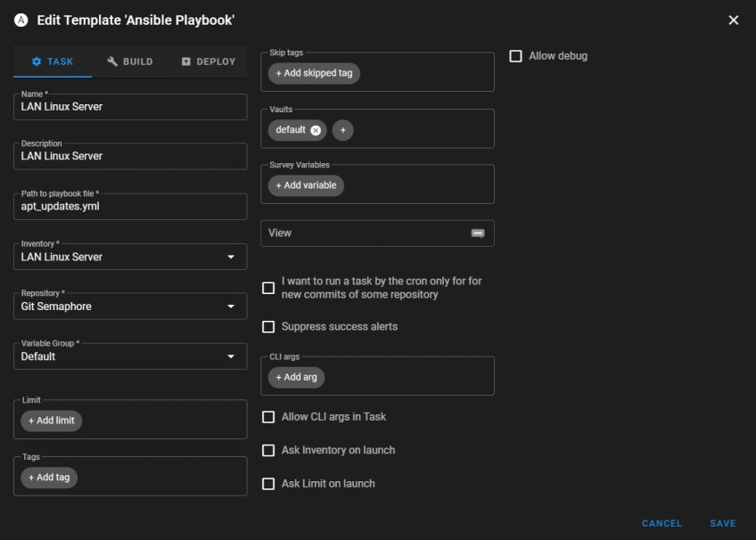Switch to the Build tab

(130, 61)
